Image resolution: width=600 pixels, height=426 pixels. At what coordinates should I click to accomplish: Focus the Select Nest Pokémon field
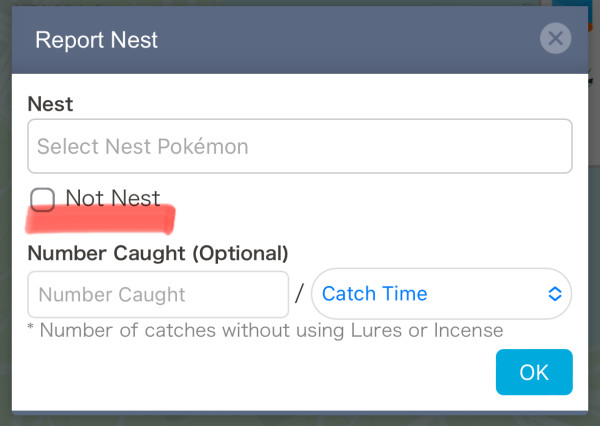pos(300,146)
